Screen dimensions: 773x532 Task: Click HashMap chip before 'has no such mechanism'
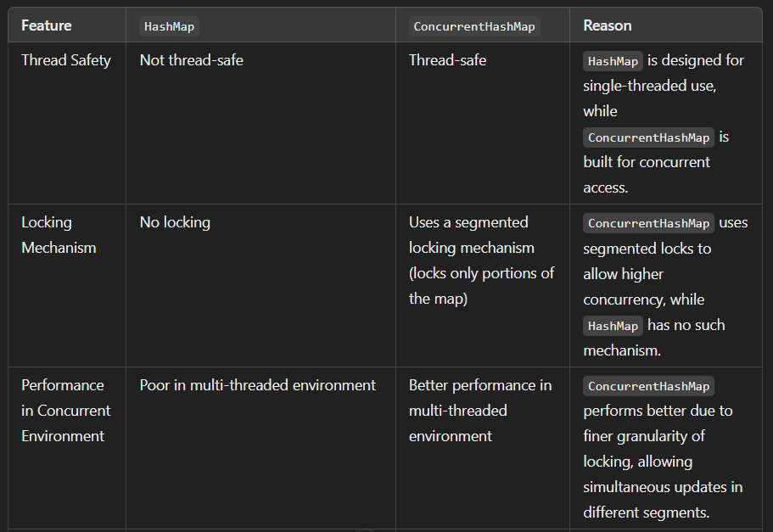point(613,326)
